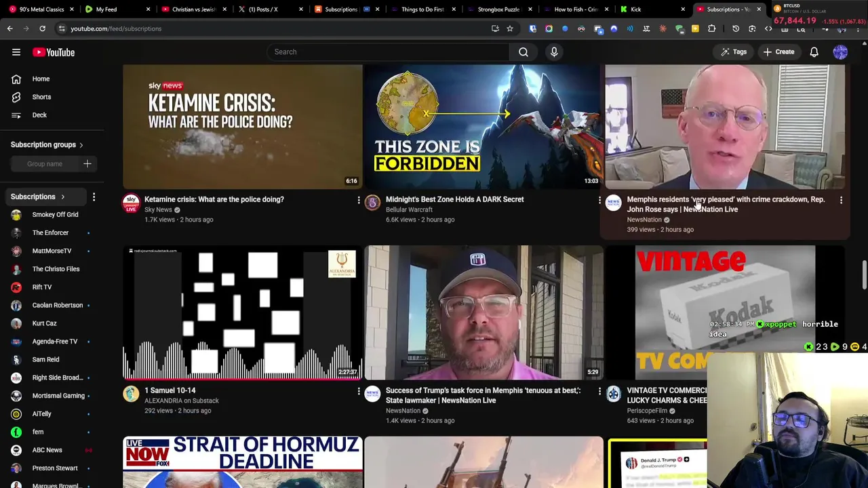Click the Tags button
Viewport: 868px width, 488px height.
coord(733,52)
